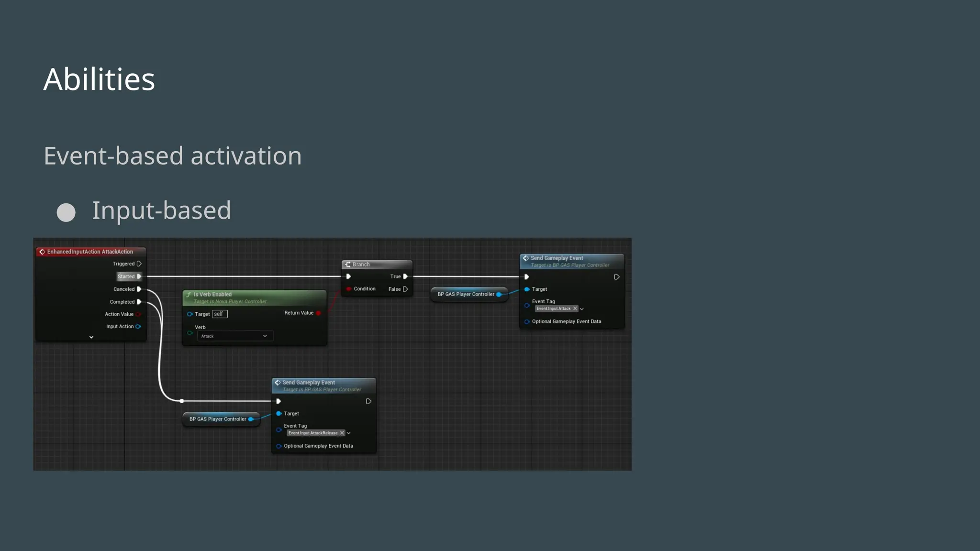Click the event diamond icon on EnhancedInputAction
Image resolution: width=980 pixels, height=551 pixels.
42,252
